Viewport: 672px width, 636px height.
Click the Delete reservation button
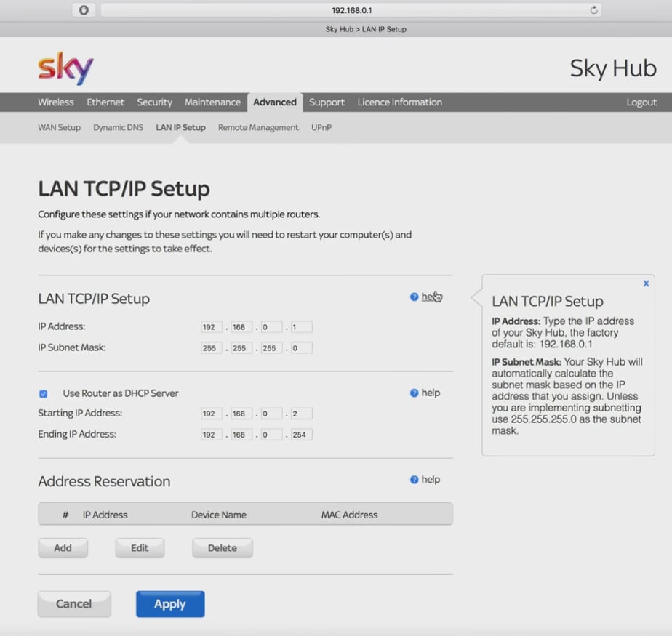tap(223, 548)
